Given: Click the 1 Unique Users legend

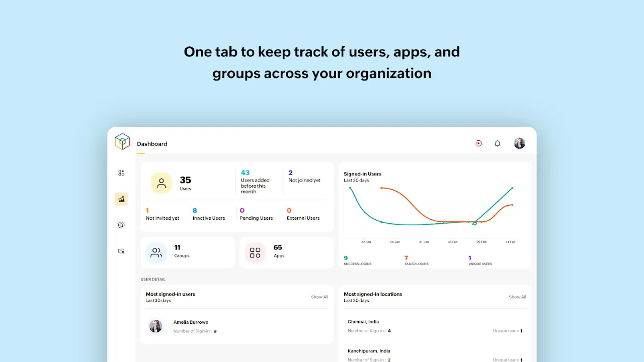Looking at the screenshot, I should [x=480, y=260].
